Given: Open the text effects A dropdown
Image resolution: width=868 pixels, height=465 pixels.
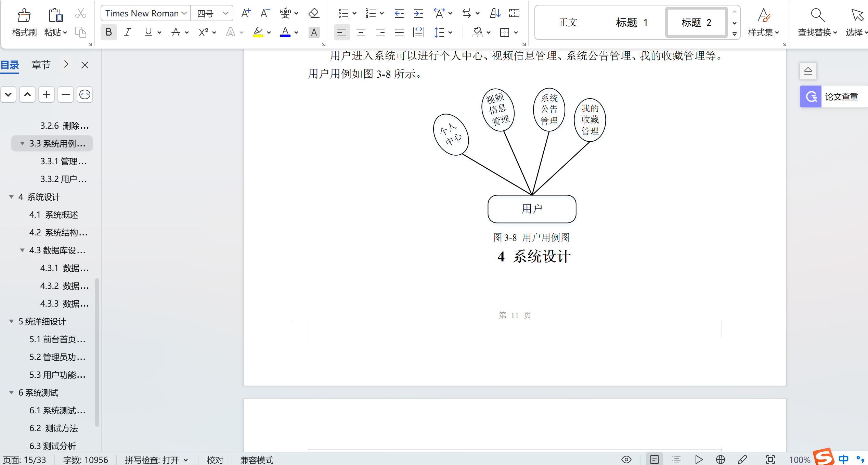Looking at the screenshot, I should [x=242, y=33].
